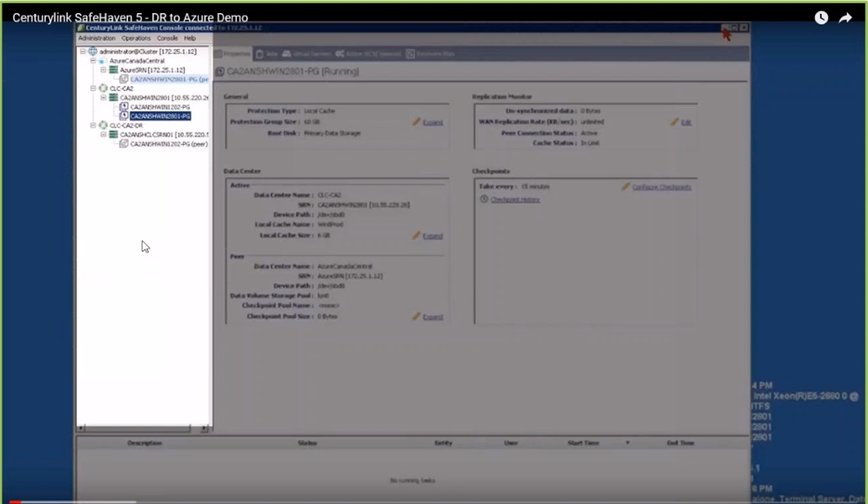Expand the Checkpoint Pool Size link
This screenshot has width=868, height=504.
[x=433, y=317]
